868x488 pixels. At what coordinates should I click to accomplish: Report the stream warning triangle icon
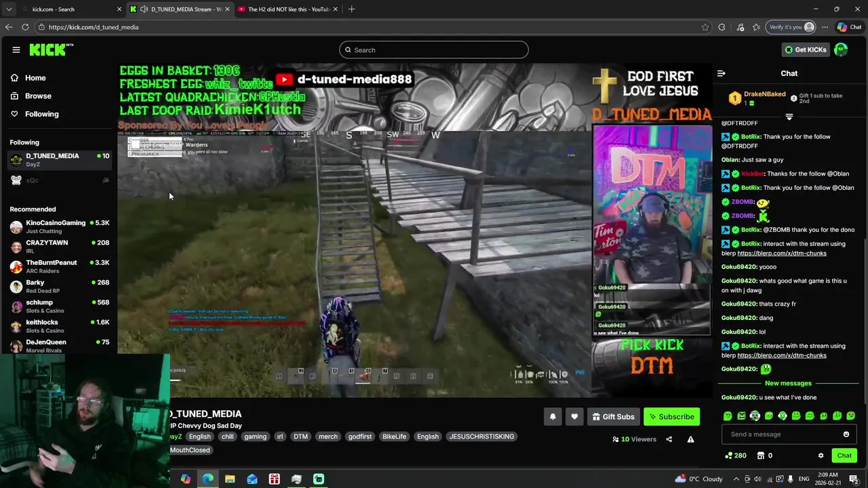tap(690, 439)
